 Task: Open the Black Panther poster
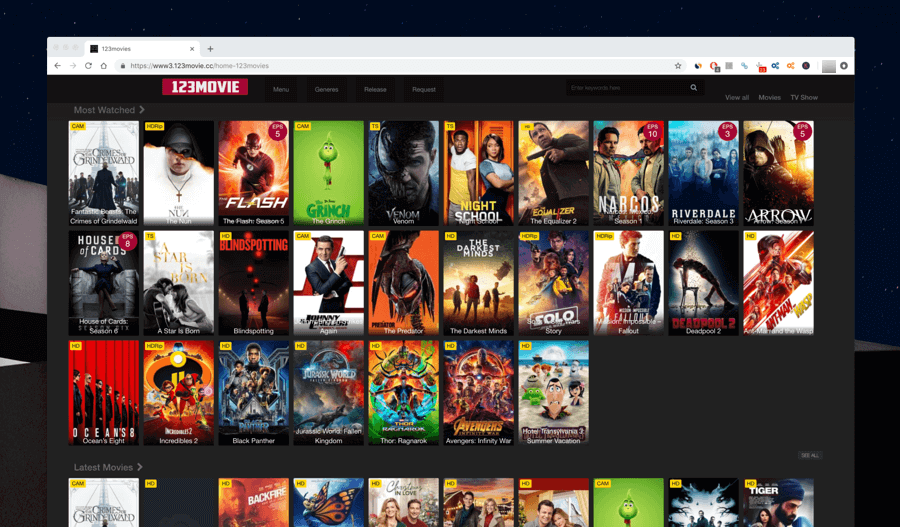tap(254, 393)
